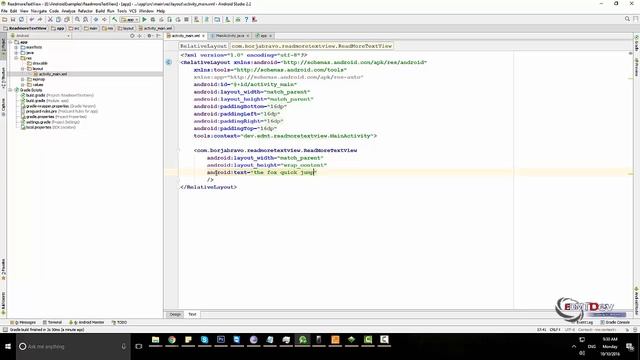The image size is (640, 360).
Task: Select local.properties in Gradle Scripts
Action: tap(47, 127)
